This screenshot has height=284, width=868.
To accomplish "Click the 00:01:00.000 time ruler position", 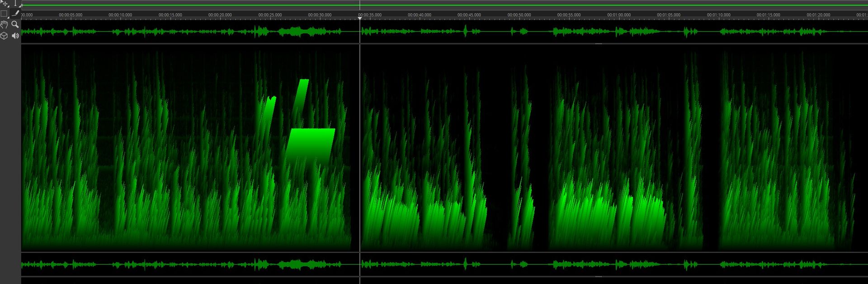I will pos(618,15).
